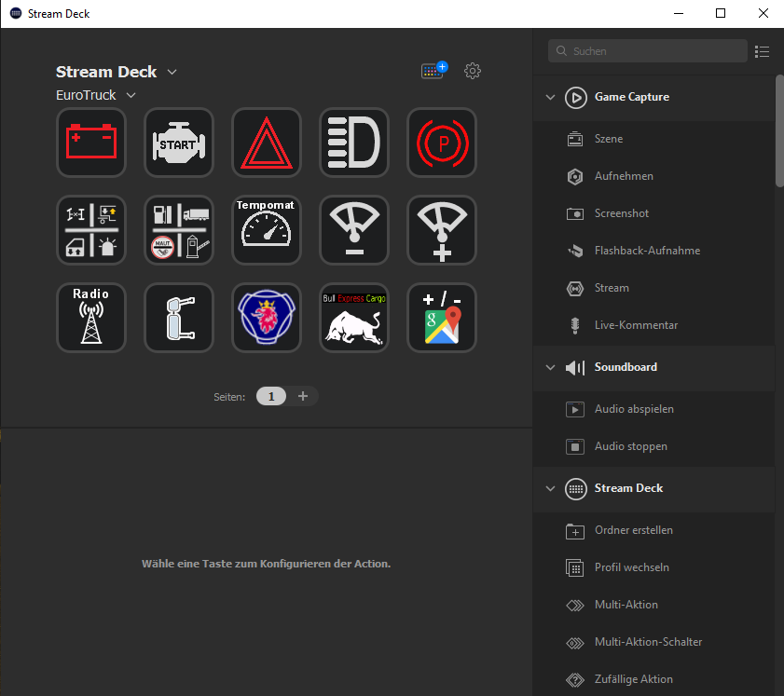Click the Tempomat cruise control key
Screen dimensions: 784x696
267,230
